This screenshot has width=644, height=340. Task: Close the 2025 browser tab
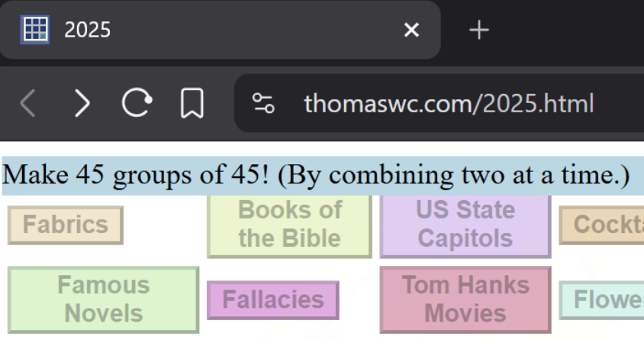[411, 30]
